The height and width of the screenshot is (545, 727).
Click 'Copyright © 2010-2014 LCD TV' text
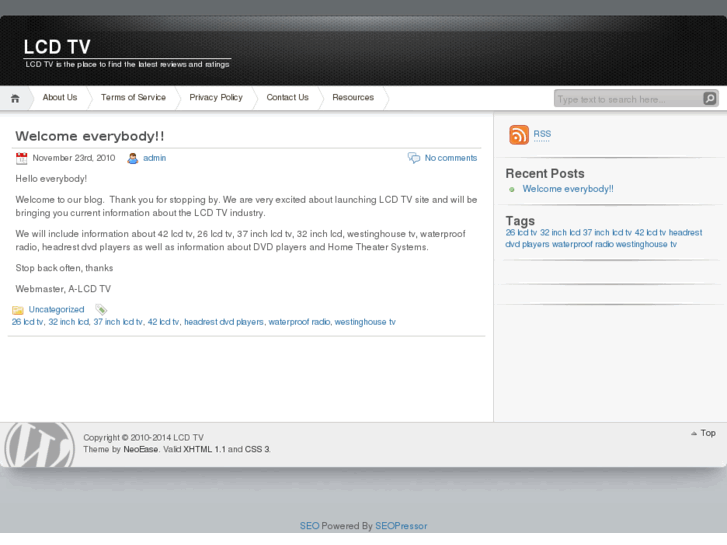click(143, 437)
